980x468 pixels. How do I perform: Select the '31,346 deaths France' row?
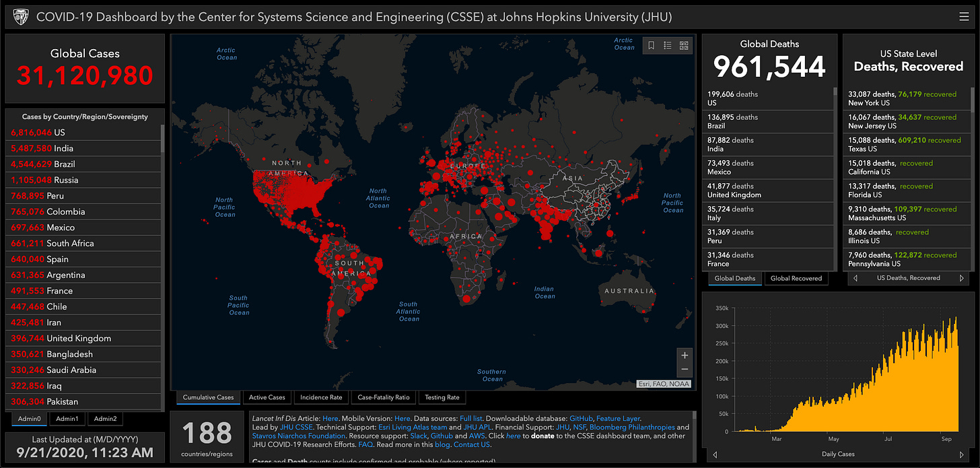tap(768, 259)
